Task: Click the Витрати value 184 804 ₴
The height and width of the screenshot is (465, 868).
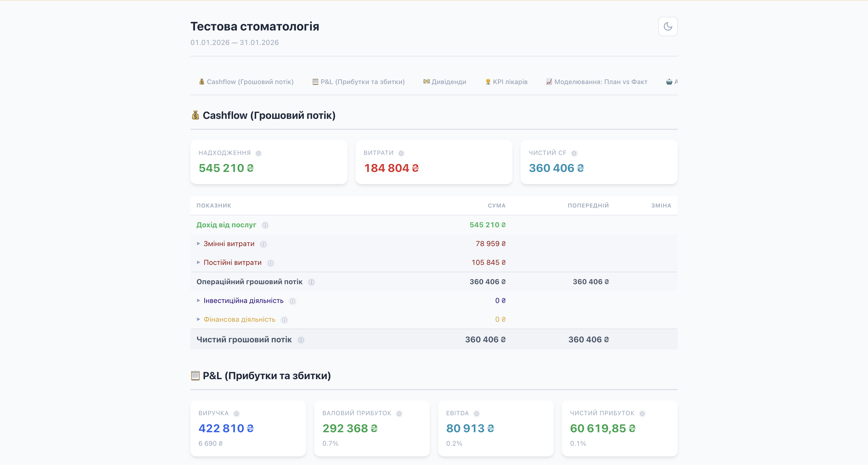Action: (x=392, y=168)
